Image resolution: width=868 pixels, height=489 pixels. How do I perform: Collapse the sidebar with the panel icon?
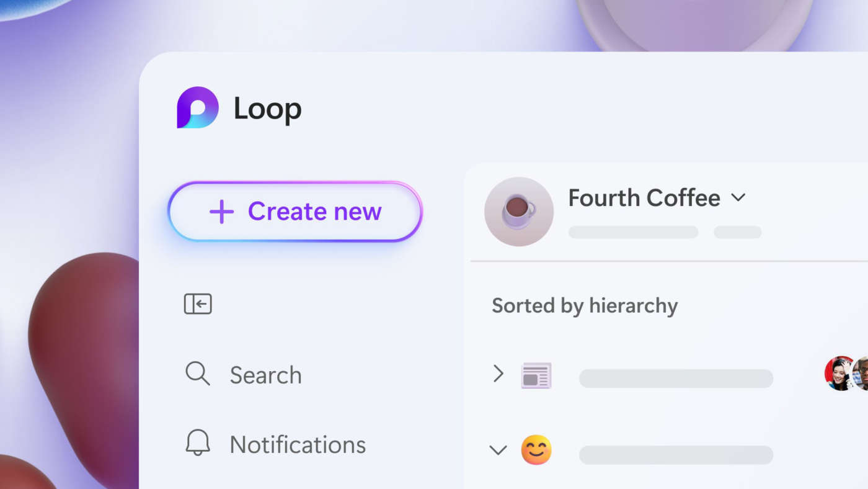click(198, 304)
